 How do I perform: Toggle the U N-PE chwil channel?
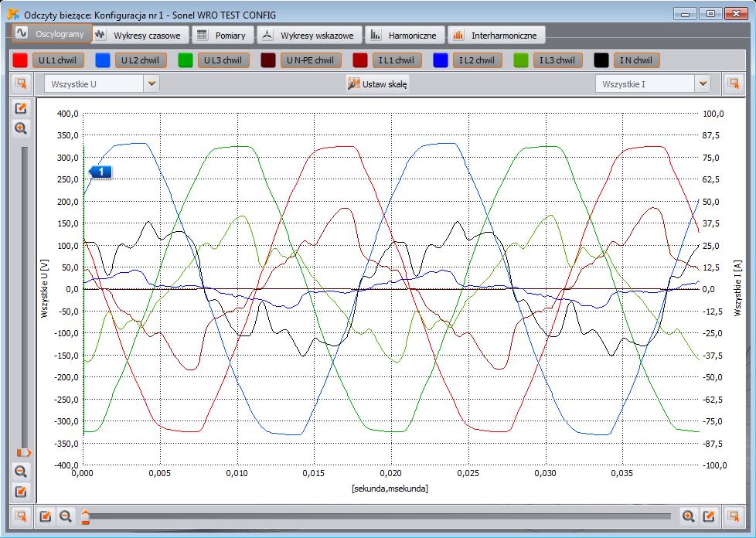pos(311,60)
